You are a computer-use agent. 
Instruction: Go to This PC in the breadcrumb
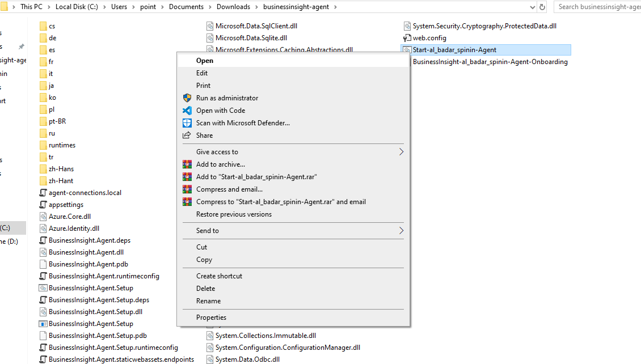pyautogui.click(x=31, y=7)
